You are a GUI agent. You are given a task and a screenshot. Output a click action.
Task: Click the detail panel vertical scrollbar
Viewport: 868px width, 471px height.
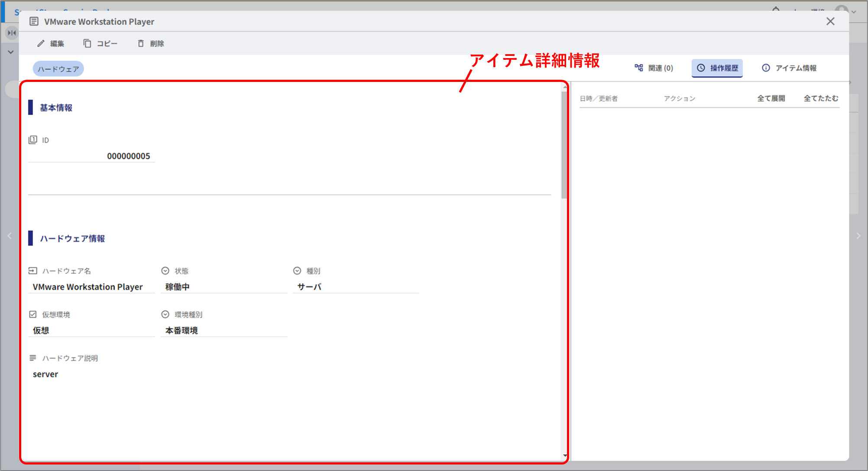coord(564,145)
